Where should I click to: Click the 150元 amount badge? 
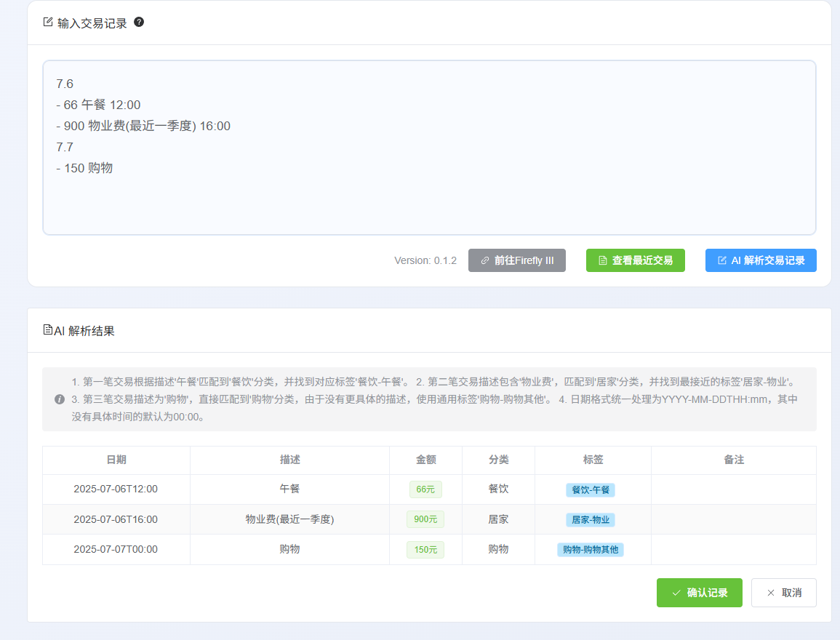(x=426, y=550)
